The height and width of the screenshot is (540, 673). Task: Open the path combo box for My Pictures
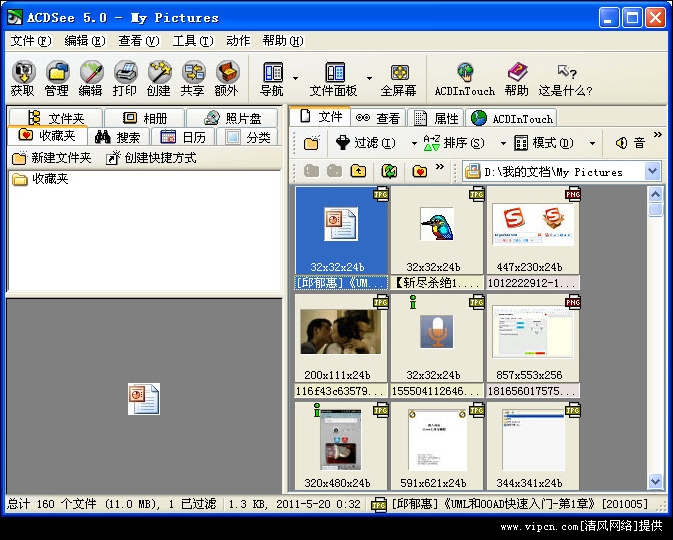(x=652, y=171)
